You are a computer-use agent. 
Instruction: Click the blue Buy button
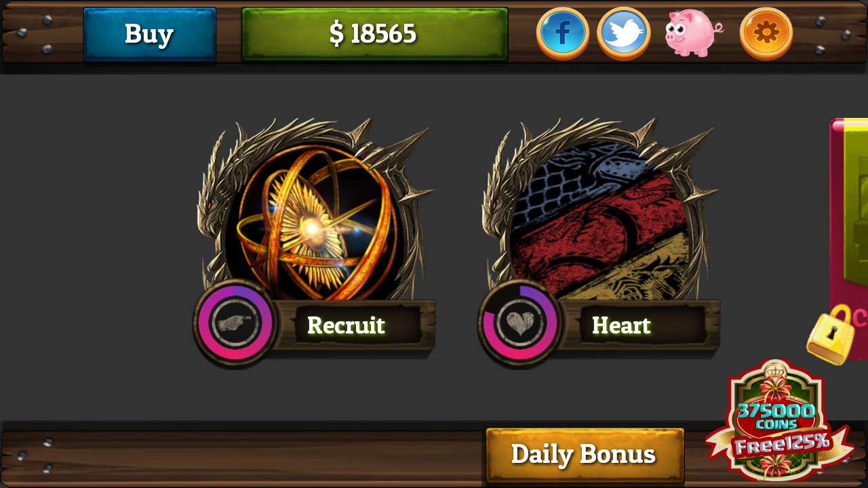[x=150, y=34]
